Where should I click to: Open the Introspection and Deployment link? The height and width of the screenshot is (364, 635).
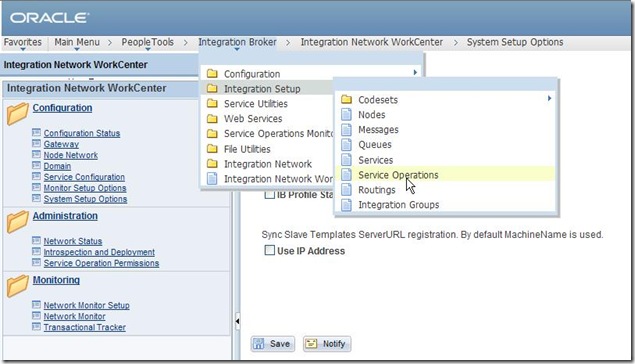point(99,252)
